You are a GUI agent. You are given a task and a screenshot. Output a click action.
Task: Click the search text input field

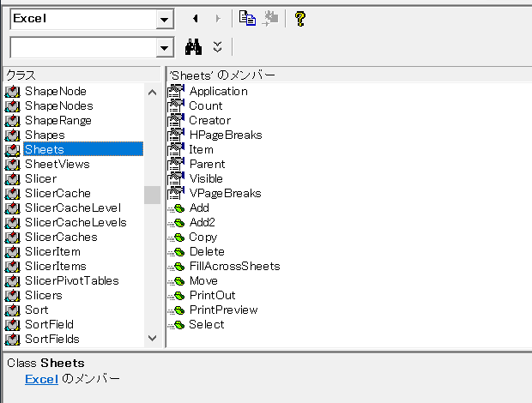(84, 48)
